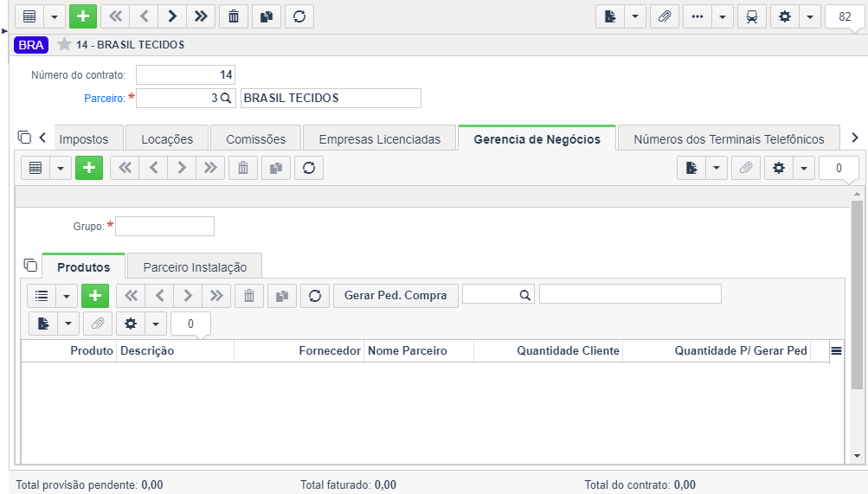The image size is (868, 494).
Task: Toggle Produtos list view icon
Action: 42,296
